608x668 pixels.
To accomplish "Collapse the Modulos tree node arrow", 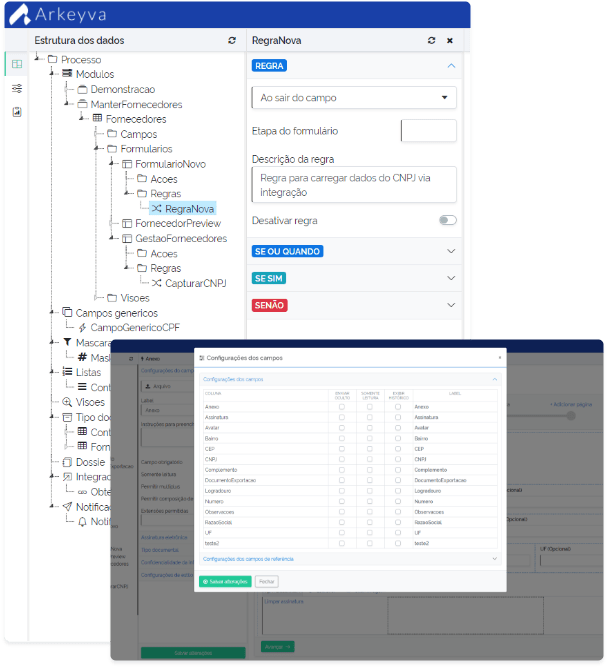I will pos(52,74).
